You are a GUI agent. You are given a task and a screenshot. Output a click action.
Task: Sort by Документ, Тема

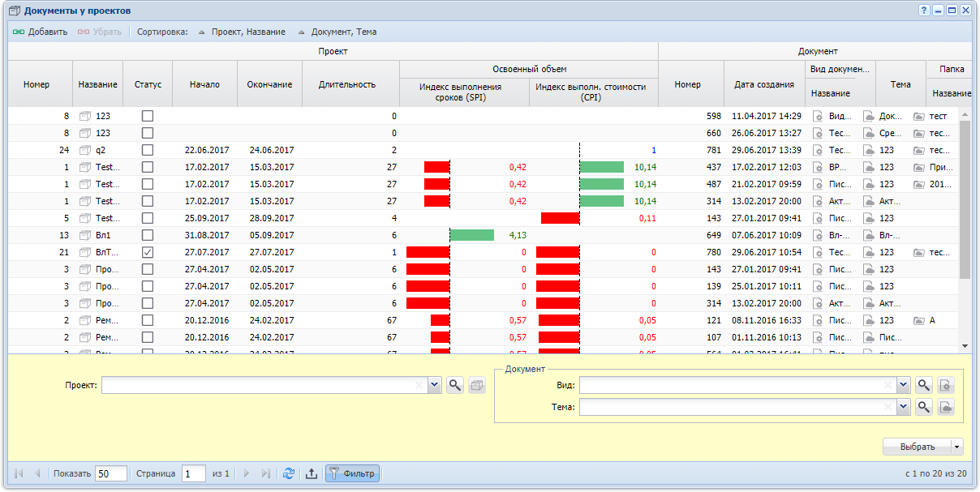(x=337, y=32)
